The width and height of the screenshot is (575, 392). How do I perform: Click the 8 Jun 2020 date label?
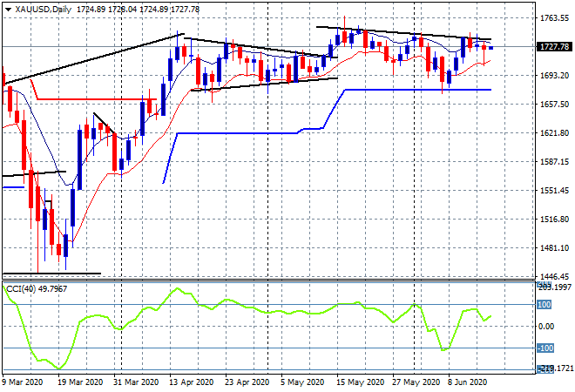pos(467,382)
